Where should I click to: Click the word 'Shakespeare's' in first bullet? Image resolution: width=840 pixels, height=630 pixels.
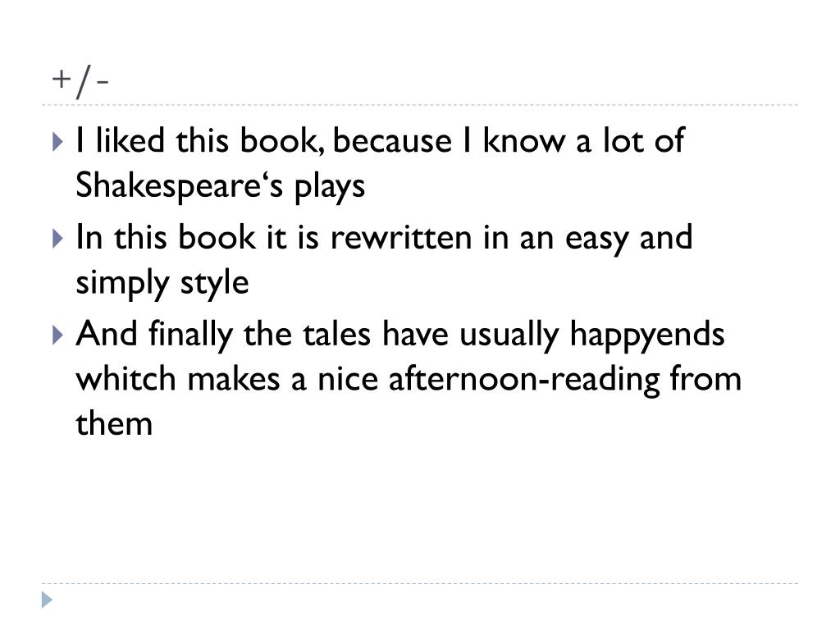click(179, 186)
